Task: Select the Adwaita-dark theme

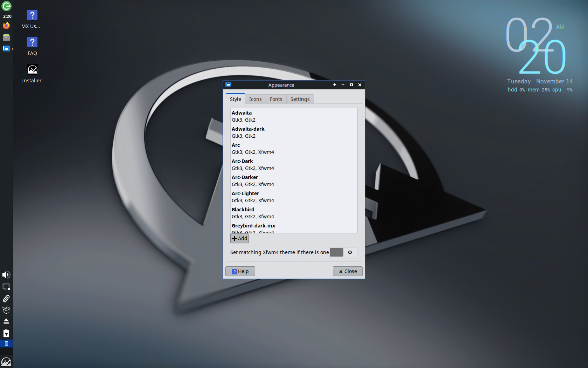Action: (294, 132)
